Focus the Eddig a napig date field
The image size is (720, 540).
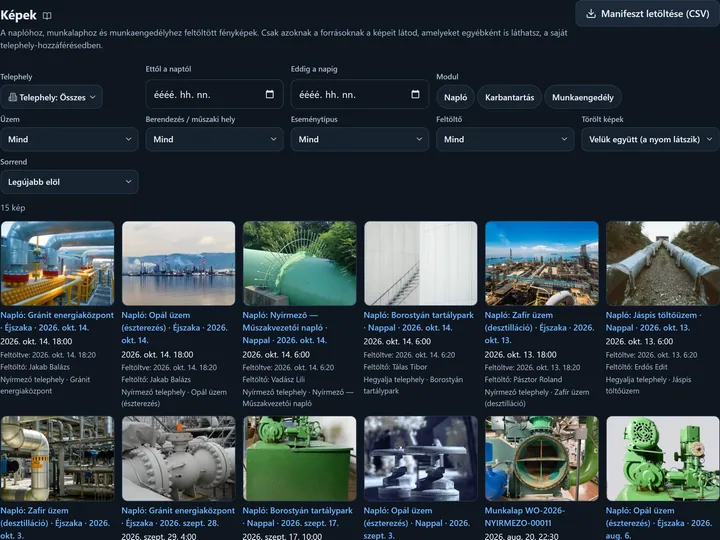point(360,94)
